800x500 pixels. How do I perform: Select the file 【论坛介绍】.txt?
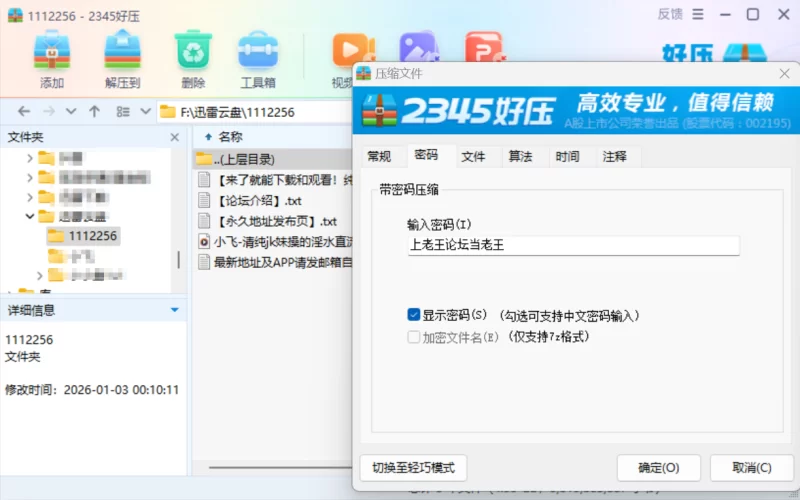272,201
